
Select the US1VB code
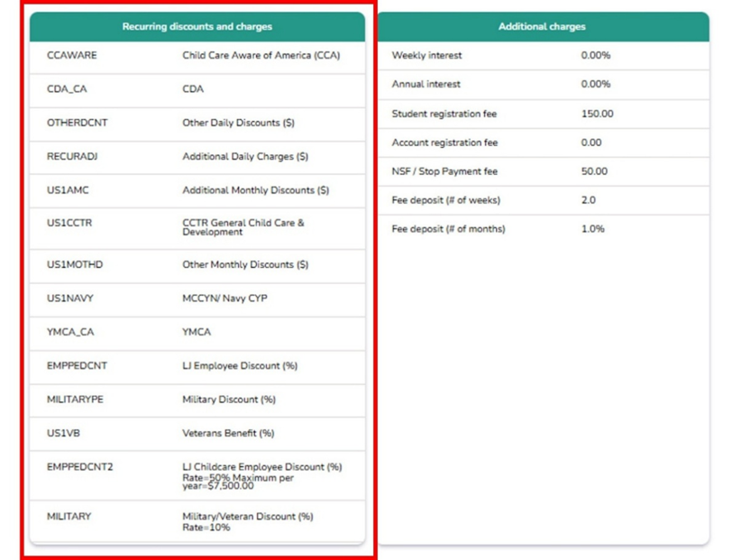(x=63, y=434)
